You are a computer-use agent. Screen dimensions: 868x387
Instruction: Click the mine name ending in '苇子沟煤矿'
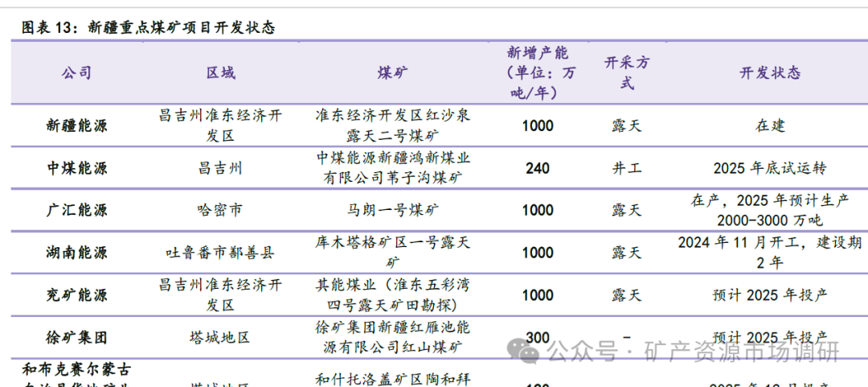392,168
